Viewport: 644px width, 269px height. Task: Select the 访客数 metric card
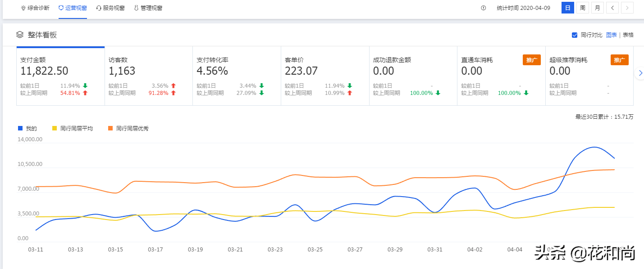(x=148, y=76)
